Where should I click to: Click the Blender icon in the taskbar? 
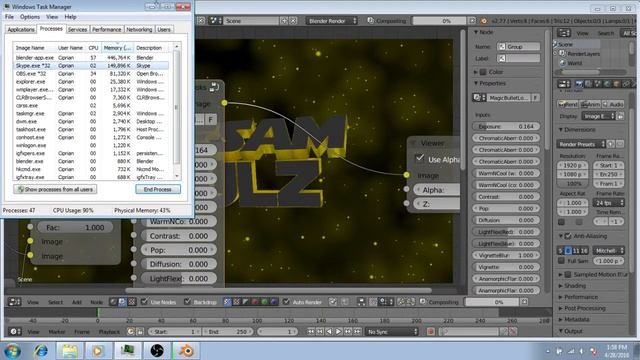[x=186, y=351]
